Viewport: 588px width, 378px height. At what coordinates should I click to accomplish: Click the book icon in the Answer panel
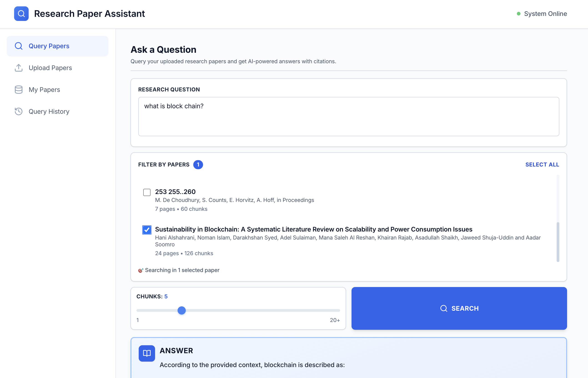click(x=146, y=353)
